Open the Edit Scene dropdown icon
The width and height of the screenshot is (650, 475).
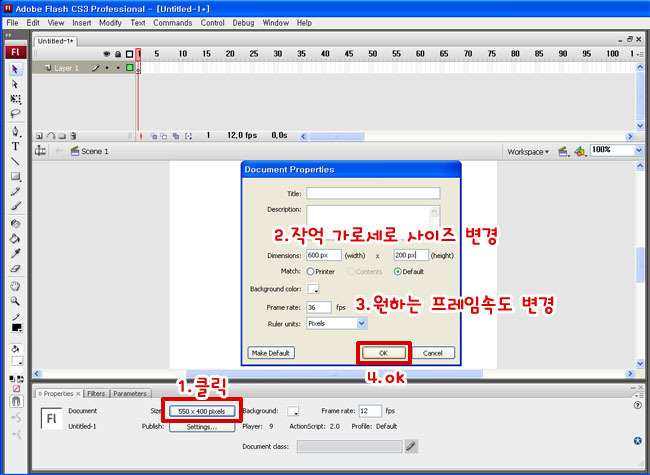[563, 152]
